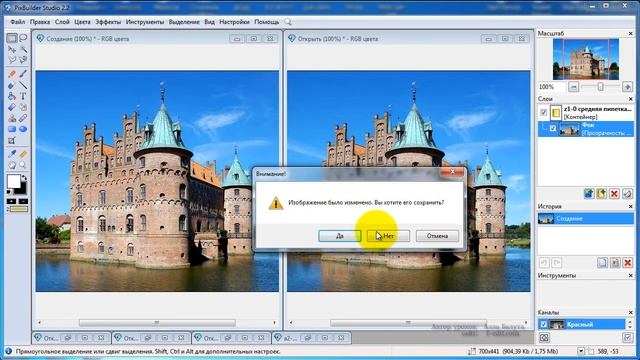Click the Фон layer thumbnail
Screen dimensions: 640x360
pyautogui.click(x=569, y=129)
